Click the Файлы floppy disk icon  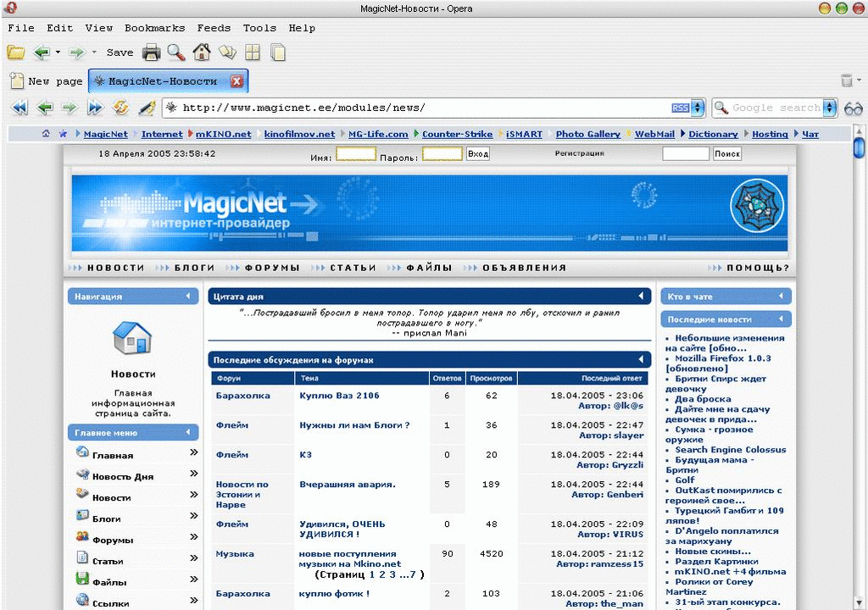[82, 579]
